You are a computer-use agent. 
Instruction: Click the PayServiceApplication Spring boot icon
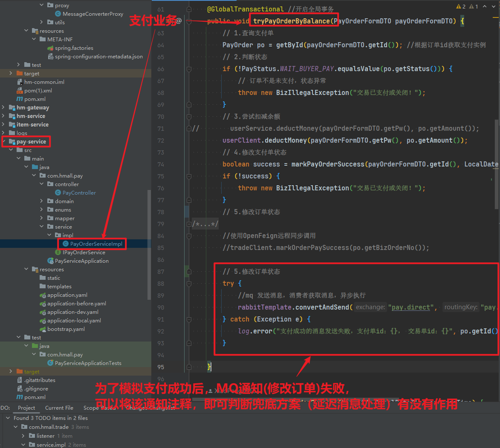click(x=51, y=261)
